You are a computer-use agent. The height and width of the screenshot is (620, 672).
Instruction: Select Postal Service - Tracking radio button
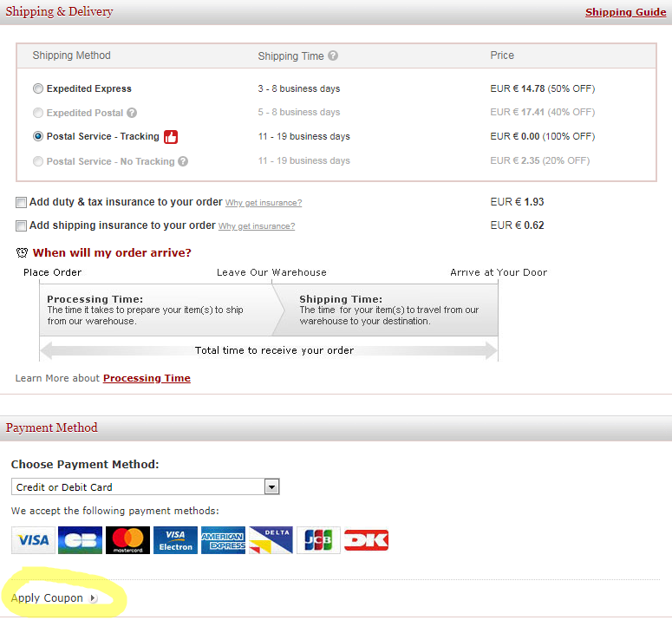pyautogui.click(x=38, y=137)
